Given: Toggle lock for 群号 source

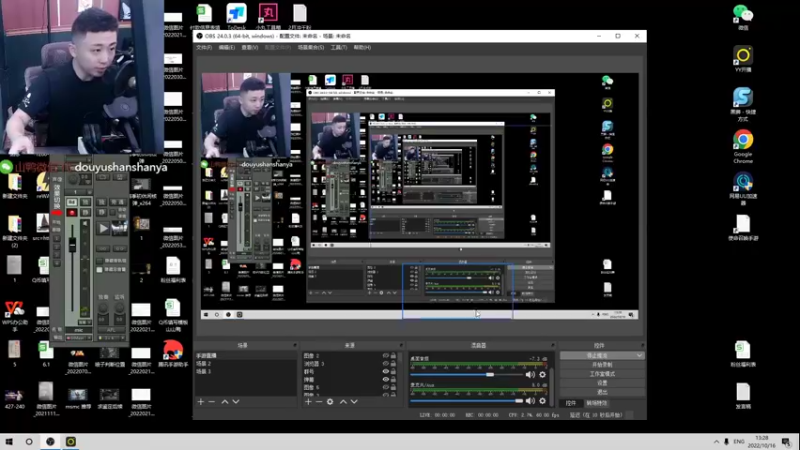Looking at the screenshot, I should pyautogui.click(x=393, y=371).
